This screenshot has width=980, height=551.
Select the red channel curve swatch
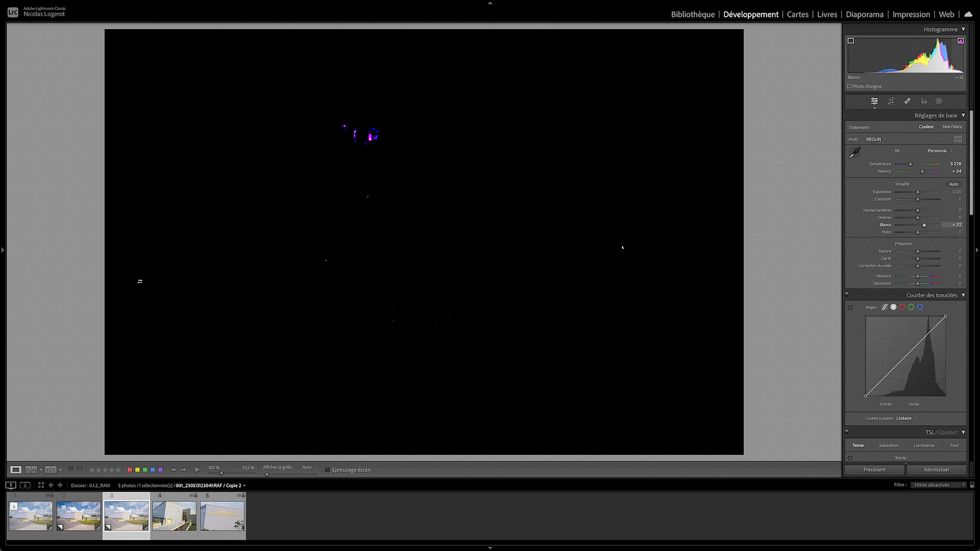pos(902,307)
